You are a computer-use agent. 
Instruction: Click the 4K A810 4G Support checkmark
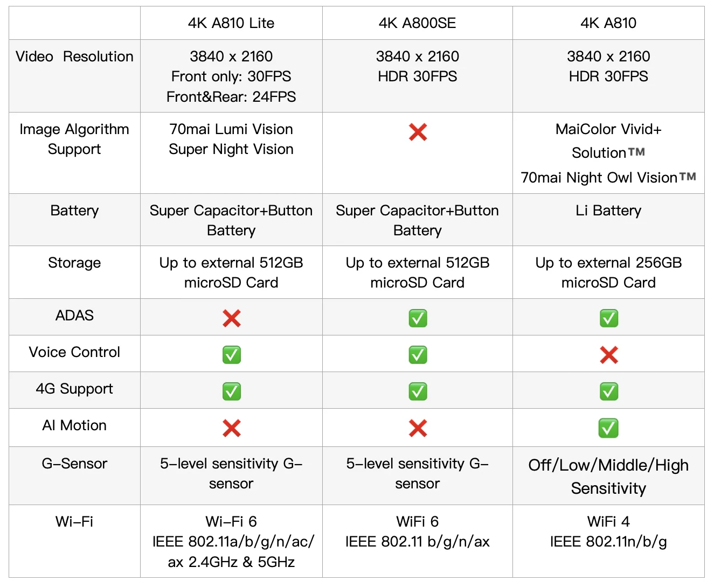(x=609, y=391)
